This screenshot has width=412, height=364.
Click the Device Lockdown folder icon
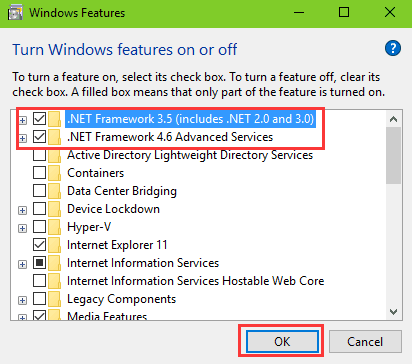54,209
